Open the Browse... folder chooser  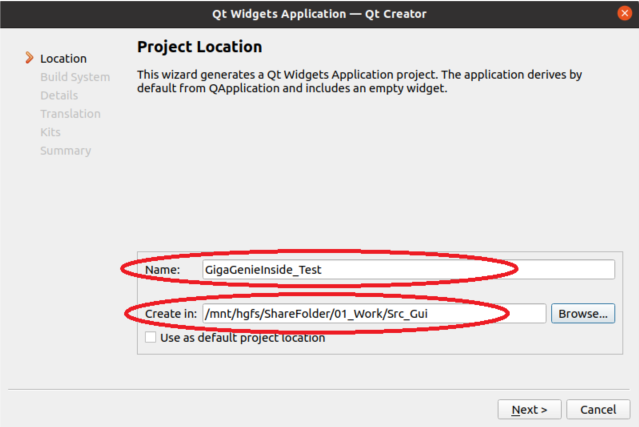(x=583, y=313)
